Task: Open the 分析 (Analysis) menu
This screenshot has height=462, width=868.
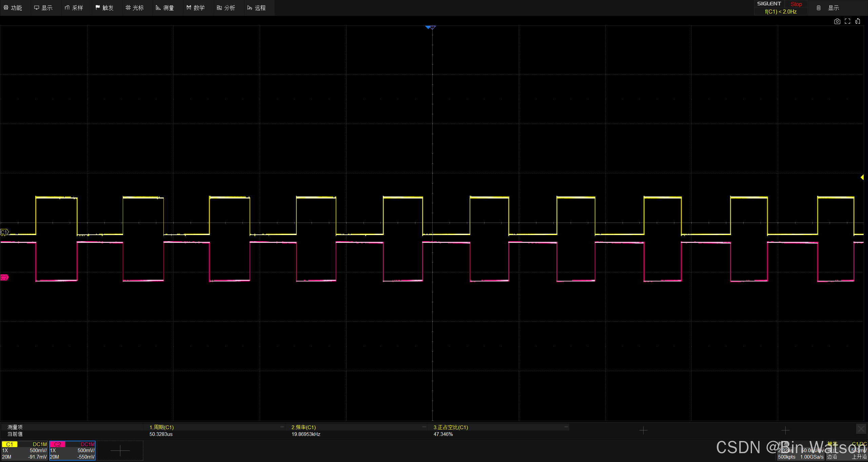Action: pyautogui.click(x=226, y=8)
